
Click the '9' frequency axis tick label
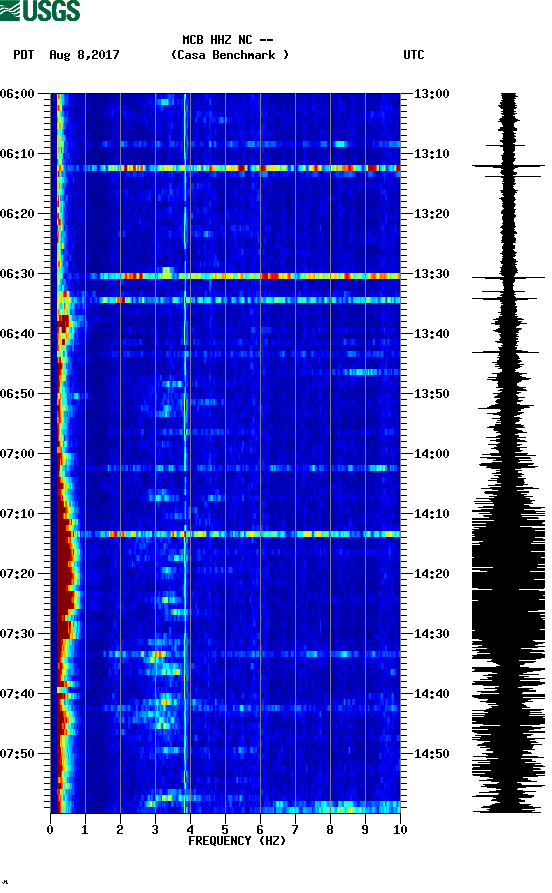click(365, 830)
